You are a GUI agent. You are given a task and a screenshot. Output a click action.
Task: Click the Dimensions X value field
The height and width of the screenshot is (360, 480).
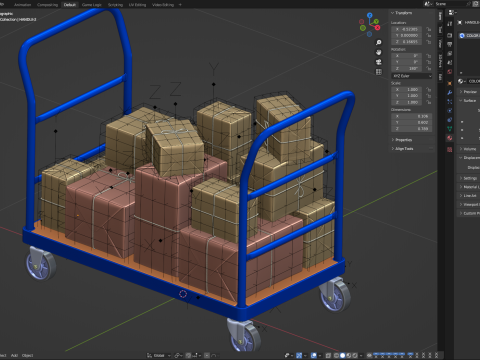[x=412, y=116]
